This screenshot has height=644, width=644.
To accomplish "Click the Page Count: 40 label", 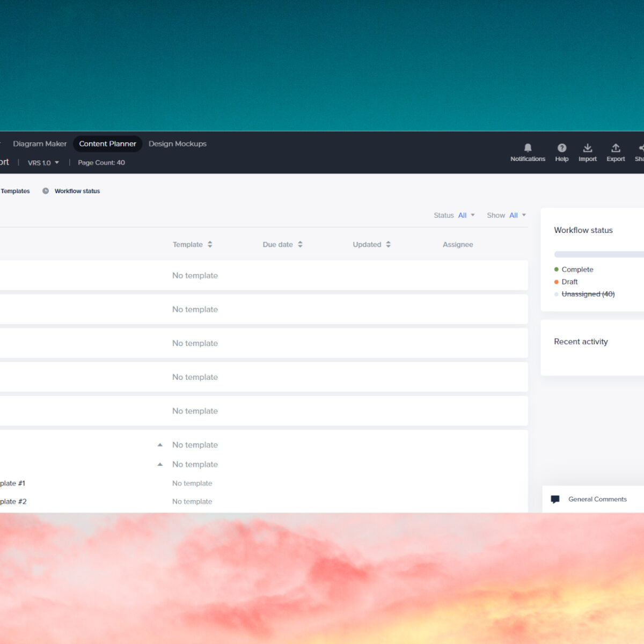I will pos(101,163).
